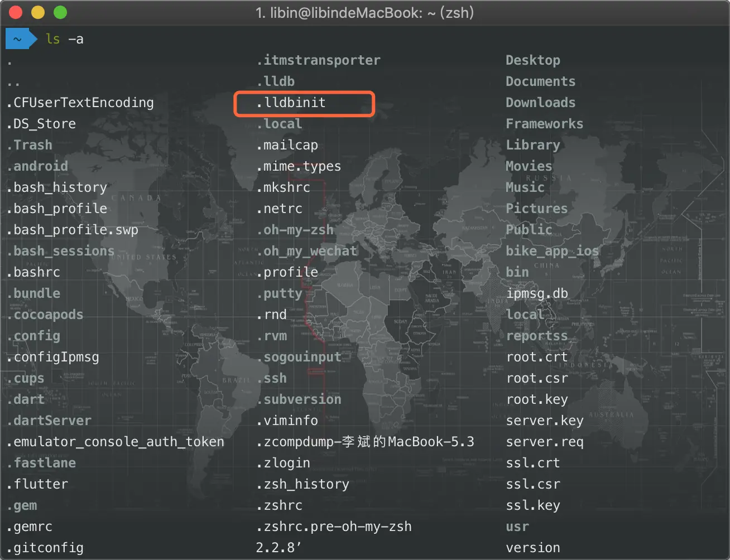The width and height of the screenshot is (730, 560).
Task: Click the .android directory entry
Action: tap(37, 166)
